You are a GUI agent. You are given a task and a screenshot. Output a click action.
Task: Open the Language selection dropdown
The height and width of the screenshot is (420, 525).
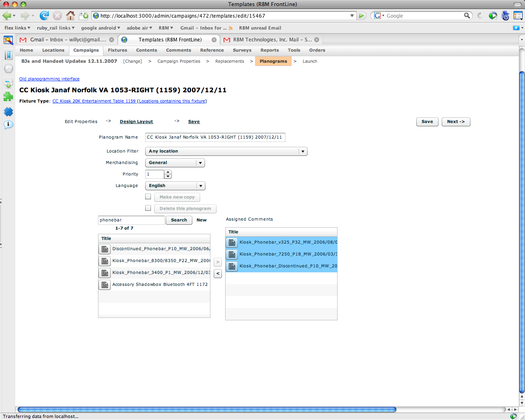pyautogui.click(x=201, y=185)
